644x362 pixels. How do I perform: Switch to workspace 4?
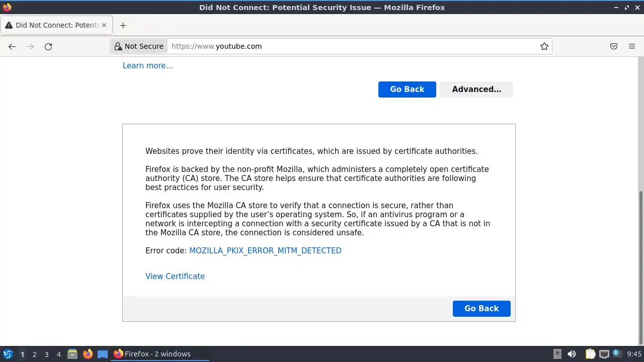58,354
